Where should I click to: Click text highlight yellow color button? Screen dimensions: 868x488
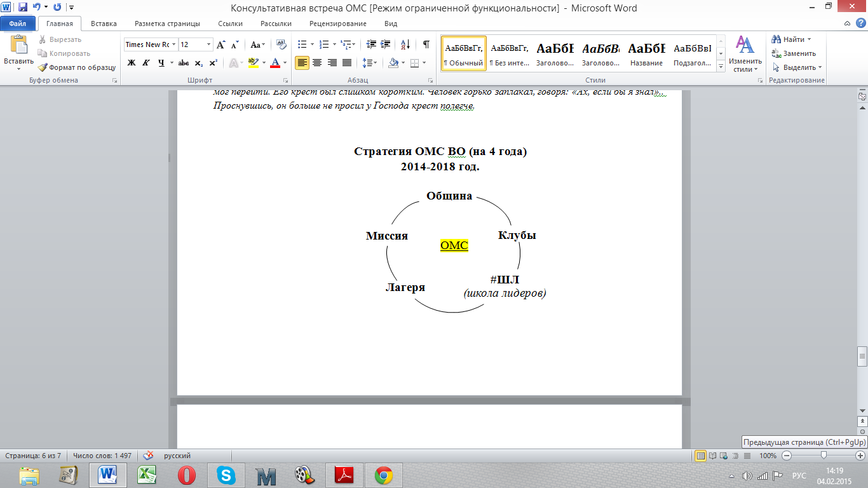coord(253,63)
